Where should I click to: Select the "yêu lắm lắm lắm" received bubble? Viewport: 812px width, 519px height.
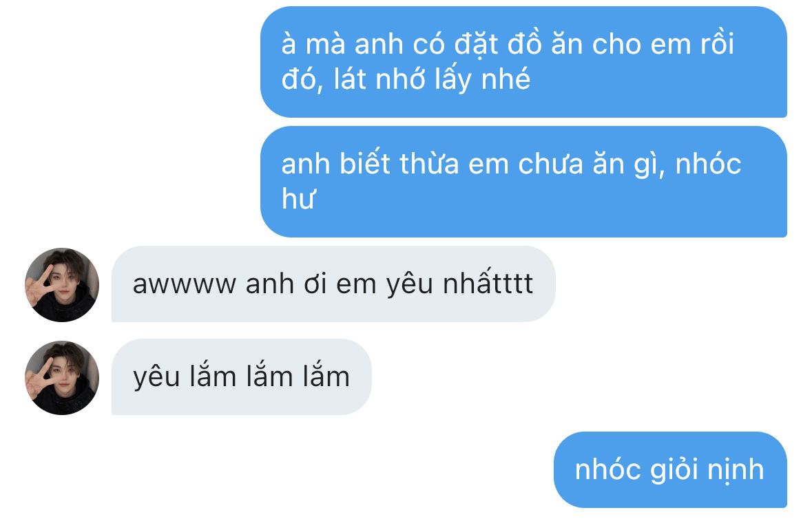242,377
